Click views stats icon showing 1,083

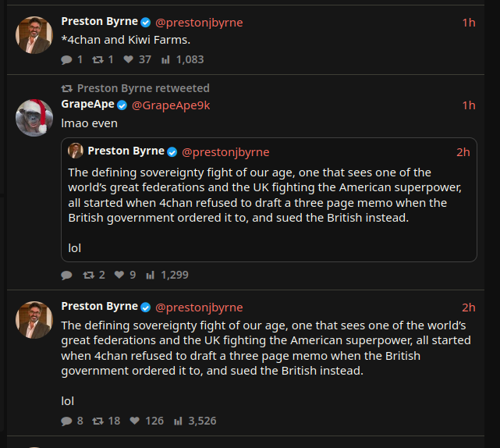coord(165,59)
